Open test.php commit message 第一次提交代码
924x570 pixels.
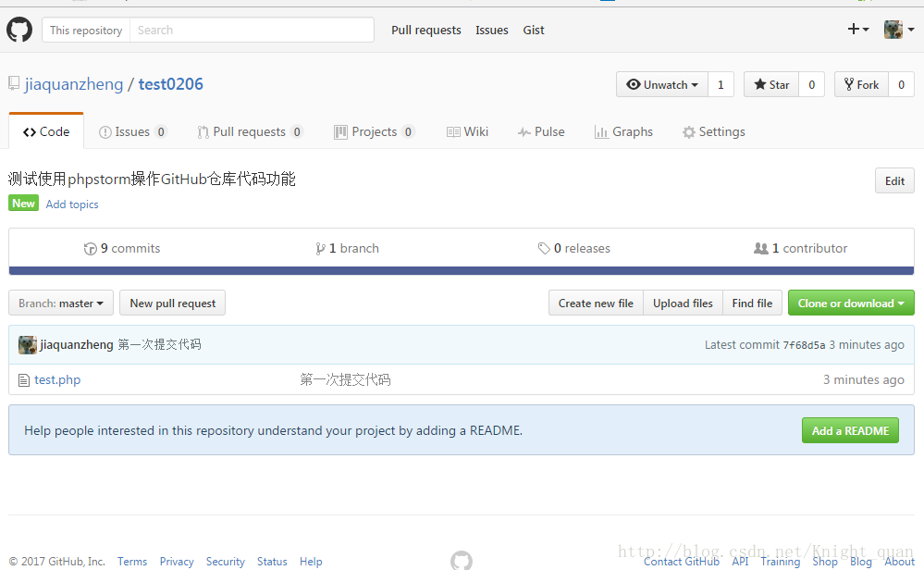point(345,379)
